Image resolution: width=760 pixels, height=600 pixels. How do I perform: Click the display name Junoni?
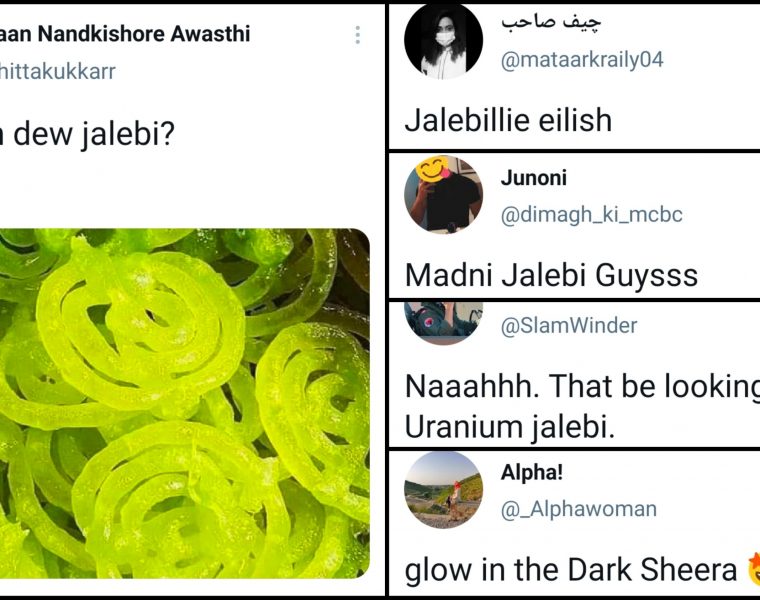pyautogui.click(x=534, y=178)
